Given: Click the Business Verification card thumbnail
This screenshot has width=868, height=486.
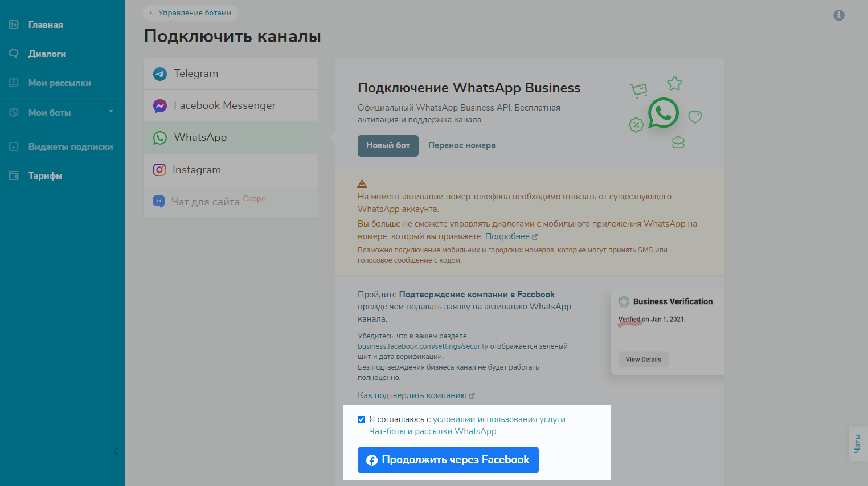Looking at the screenshot, I should [x=668, y=332].
